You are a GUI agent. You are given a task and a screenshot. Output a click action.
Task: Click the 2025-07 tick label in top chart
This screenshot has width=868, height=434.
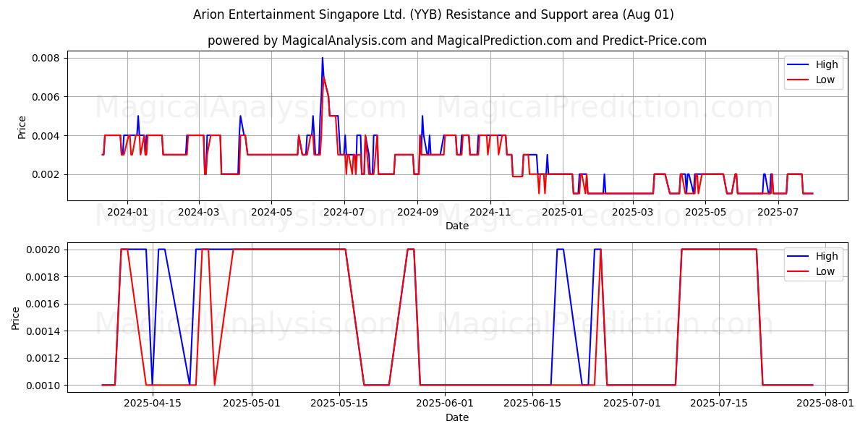coord(777,212)
